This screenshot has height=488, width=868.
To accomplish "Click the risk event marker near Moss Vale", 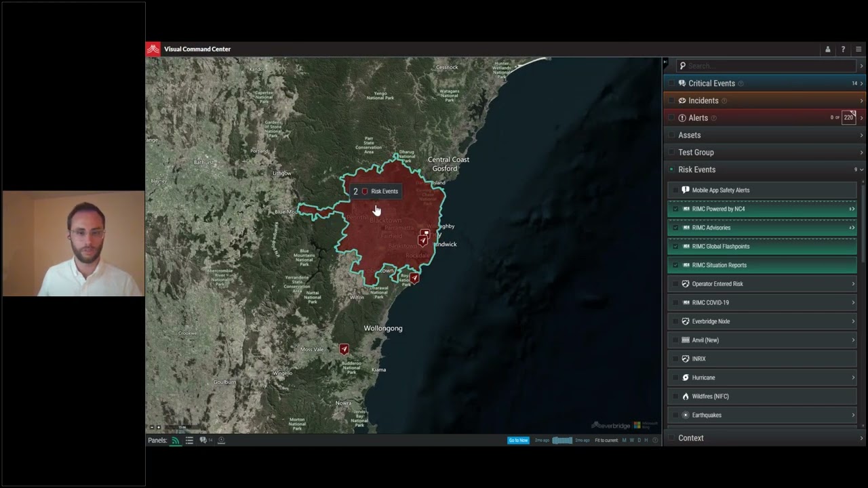I will tap(344, 348).
